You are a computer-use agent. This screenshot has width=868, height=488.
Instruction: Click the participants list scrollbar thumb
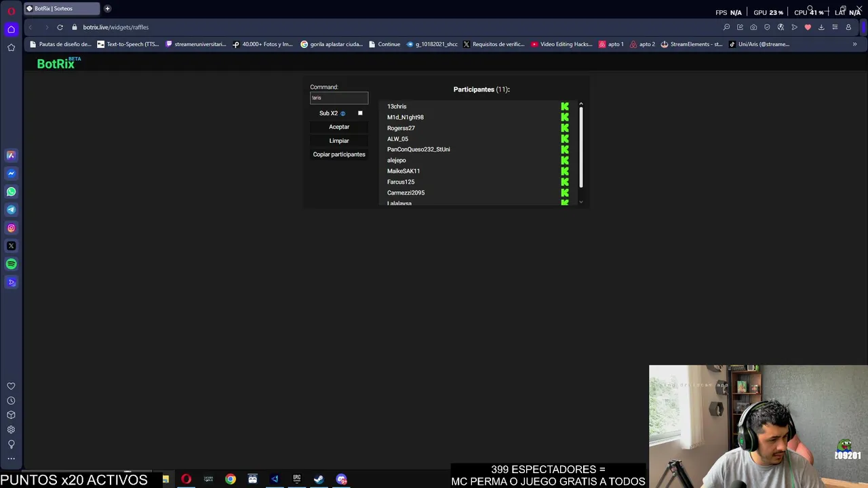click(x=580, y=147)
